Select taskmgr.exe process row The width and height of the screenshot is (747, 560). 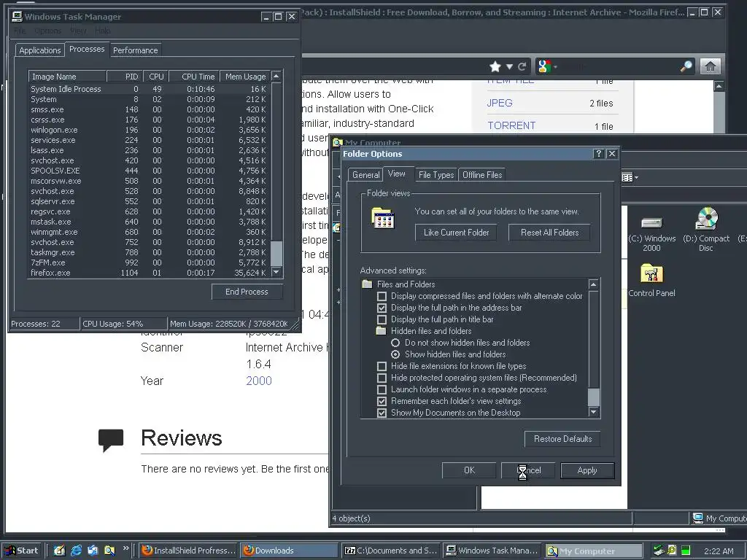tap(149, 252)
